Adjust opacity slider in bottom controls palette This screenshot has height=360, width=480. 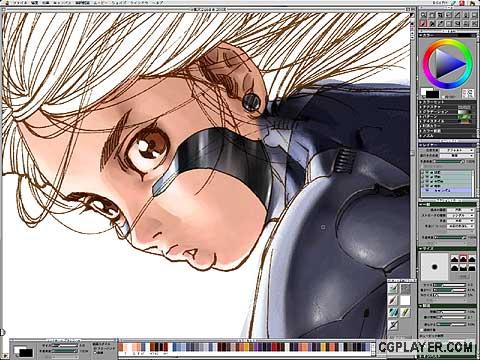coord(65,351)
